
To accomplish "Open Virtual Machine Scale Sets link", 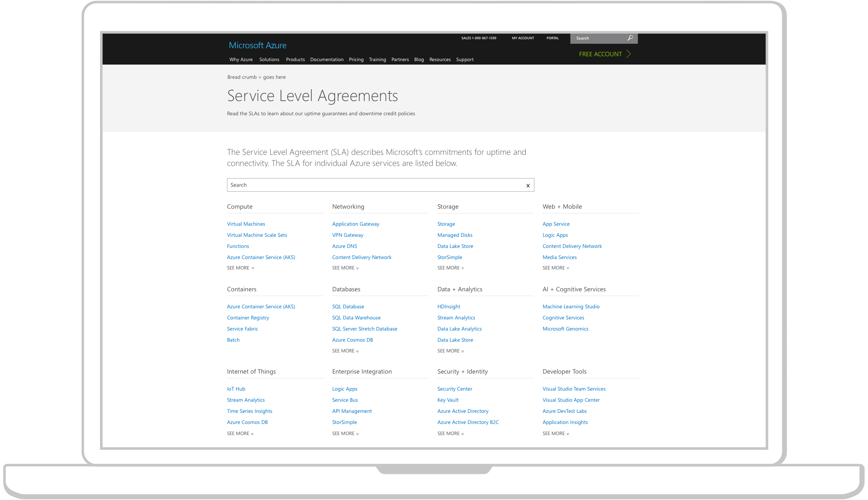I will click(257, 235).
